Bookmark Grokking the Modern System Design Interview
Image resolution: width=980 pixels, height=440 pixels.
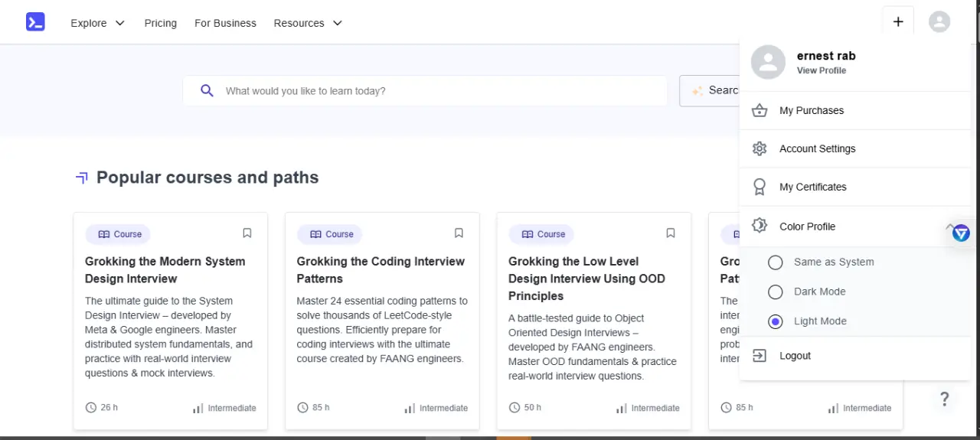pos(247,233)
